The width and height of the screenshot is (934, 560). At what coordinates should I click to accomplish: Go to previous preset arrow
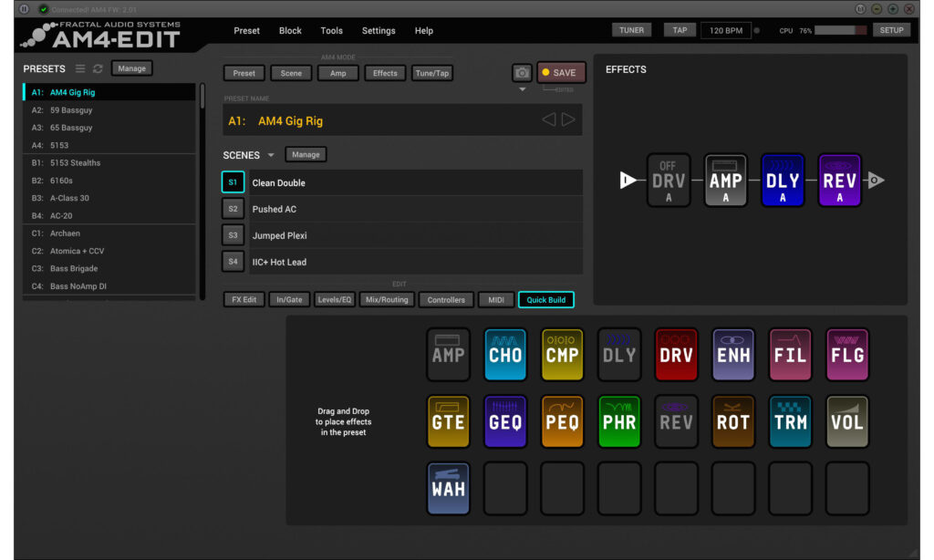coord(548,119)
